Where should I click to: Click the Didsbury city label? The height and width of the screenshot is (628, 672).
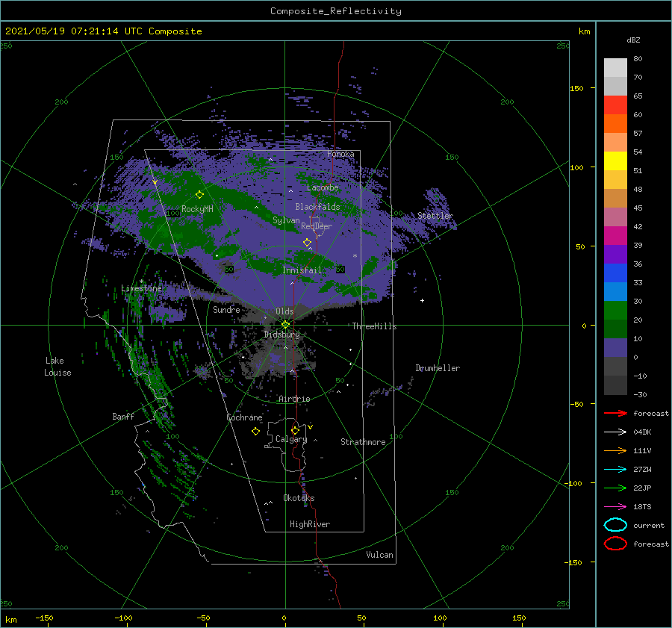pos(281,335)
